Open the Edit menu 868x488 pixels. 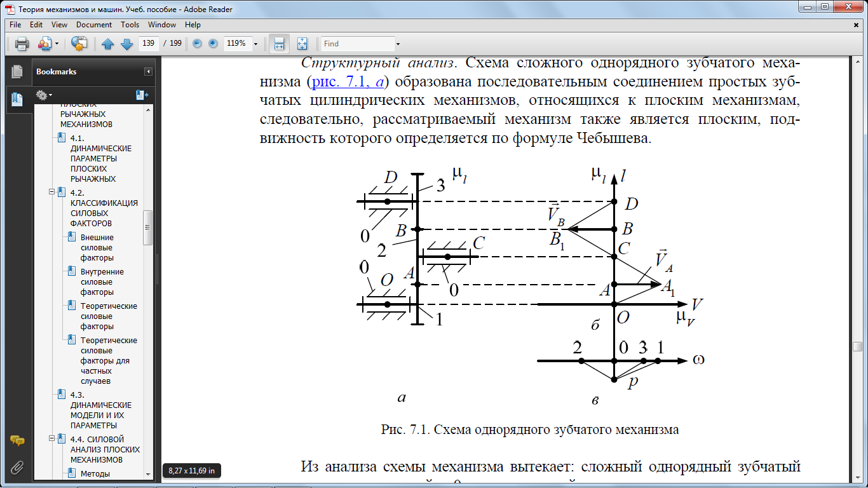(x=36, y=25)
